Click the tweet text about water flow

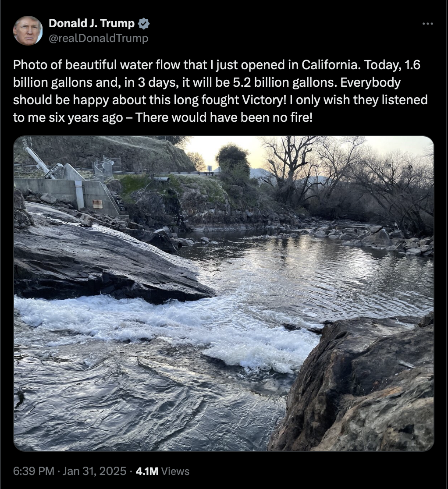[220, 91]
